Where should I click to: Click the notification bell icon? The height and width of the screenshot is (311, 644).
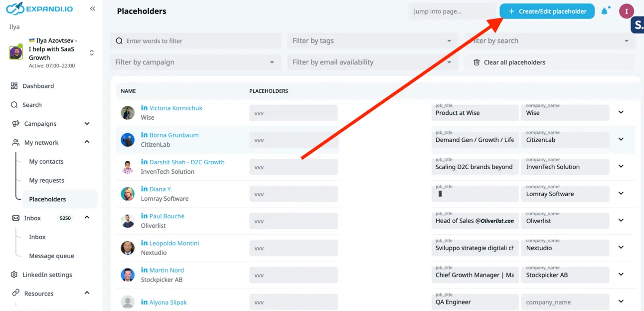605,11
